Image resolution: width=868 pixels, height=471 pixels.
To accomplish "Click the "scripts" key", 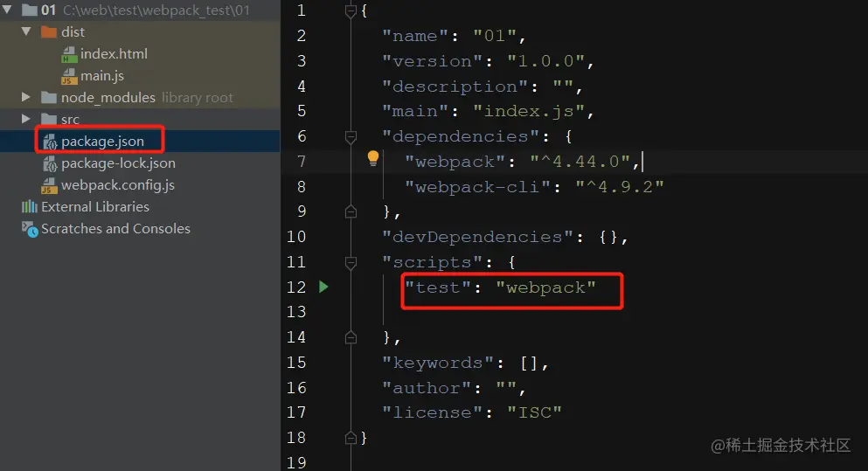I will click(432, 262).
